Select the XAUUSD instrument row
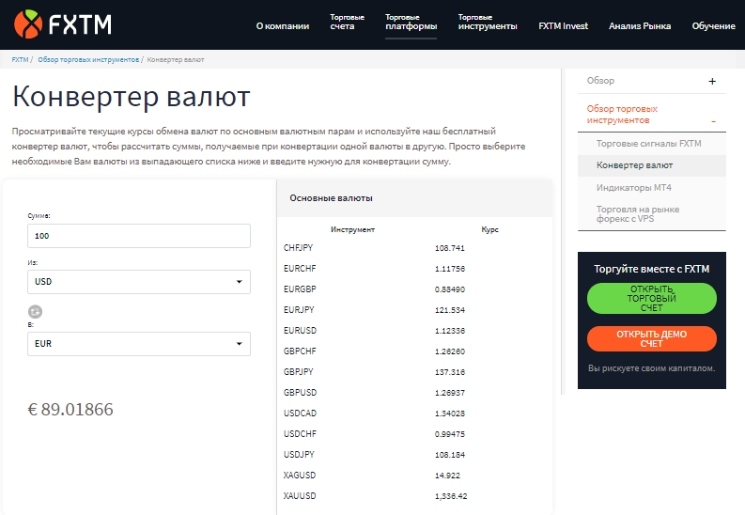Viewport: 745px width, 515px height. 414,496
